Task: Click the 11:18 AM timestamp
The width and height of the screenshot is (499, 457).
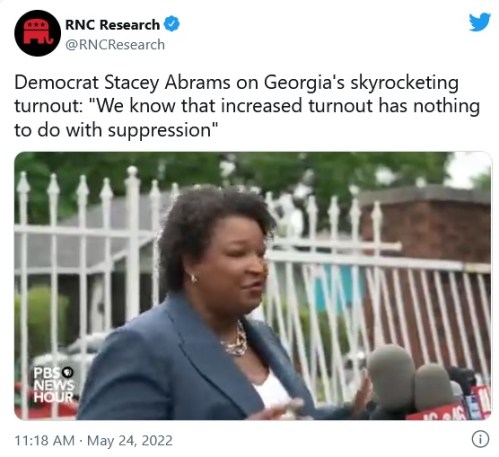Action: pyautogui.click(x=44, y=440)
